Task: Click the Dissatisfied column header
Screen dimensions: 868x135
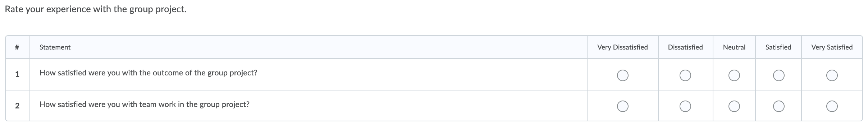Action: (x=685, y=47)
